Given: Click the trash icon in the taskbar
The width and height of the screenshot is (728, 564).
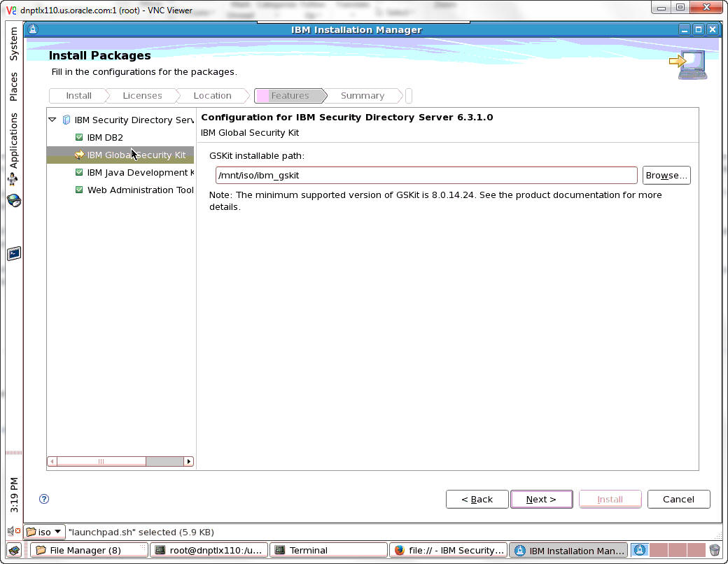Looking at the screenshot, I should (x=715, y=551).
